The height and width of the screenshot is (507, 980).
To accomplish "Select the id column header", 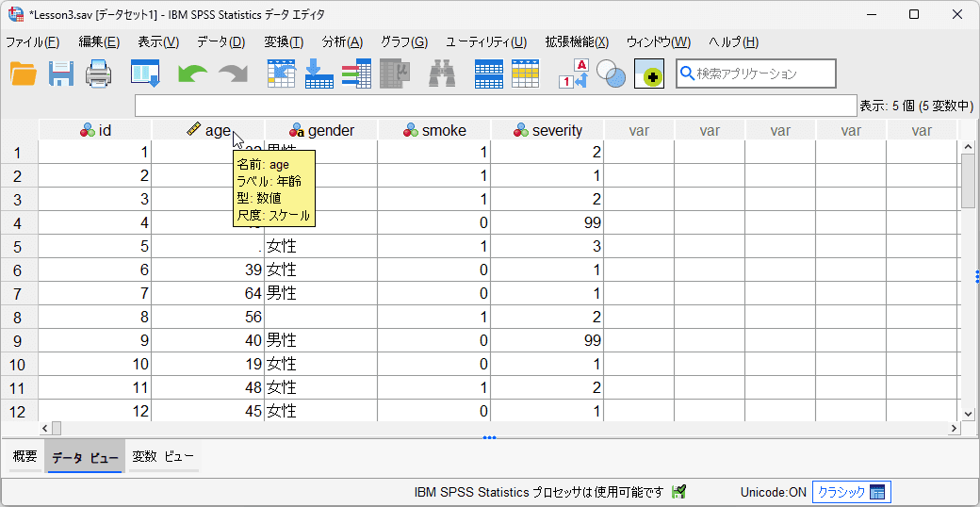I will 95,130.
